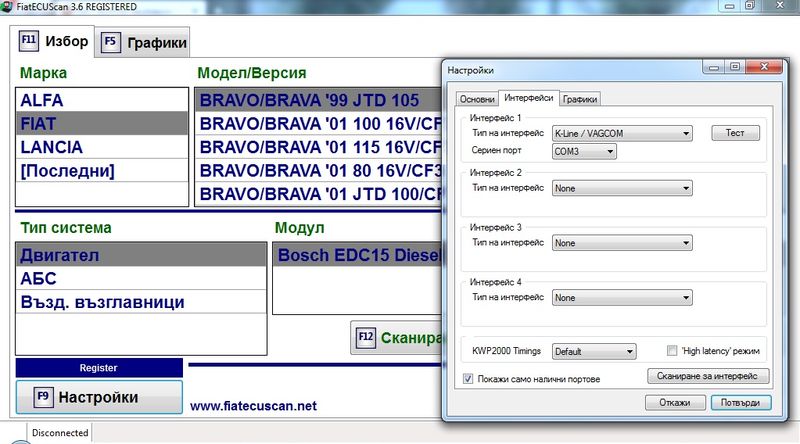Switch to Графики tab in settings dialog
This screenshot has width=800, height=444.
click(580, 98)
